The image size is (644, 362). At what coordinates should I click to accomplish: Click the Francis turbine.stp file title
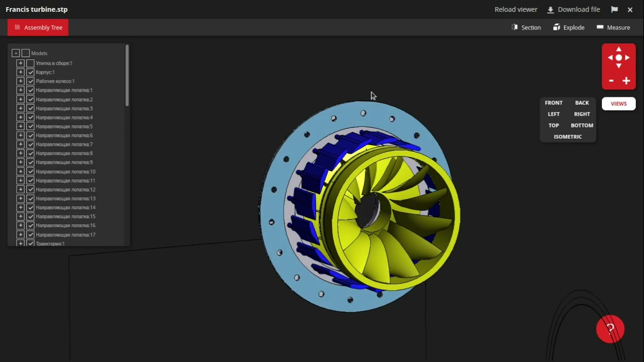click(x=36, y=10)
